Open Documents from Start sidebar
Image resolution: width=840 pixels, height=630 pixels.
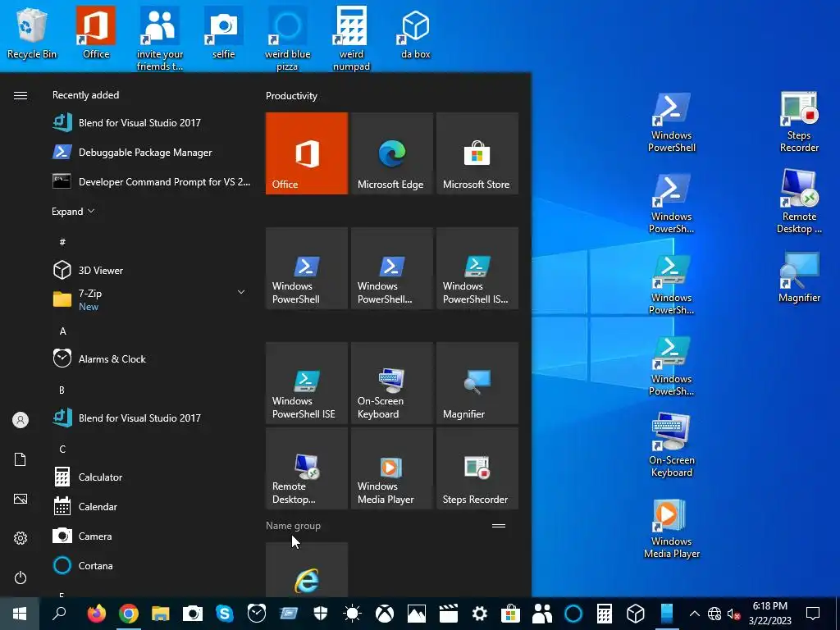[x=21, y=459]
